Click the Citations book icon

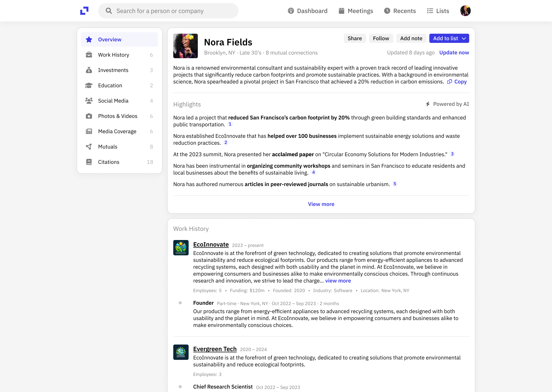tap(89, 162)
